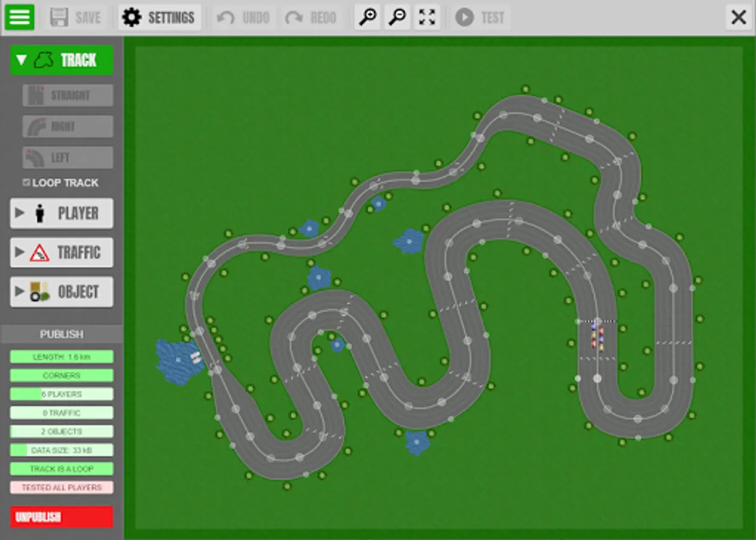
Task: Select the largest blue pond beside the track
Action: tap(178, 362)
